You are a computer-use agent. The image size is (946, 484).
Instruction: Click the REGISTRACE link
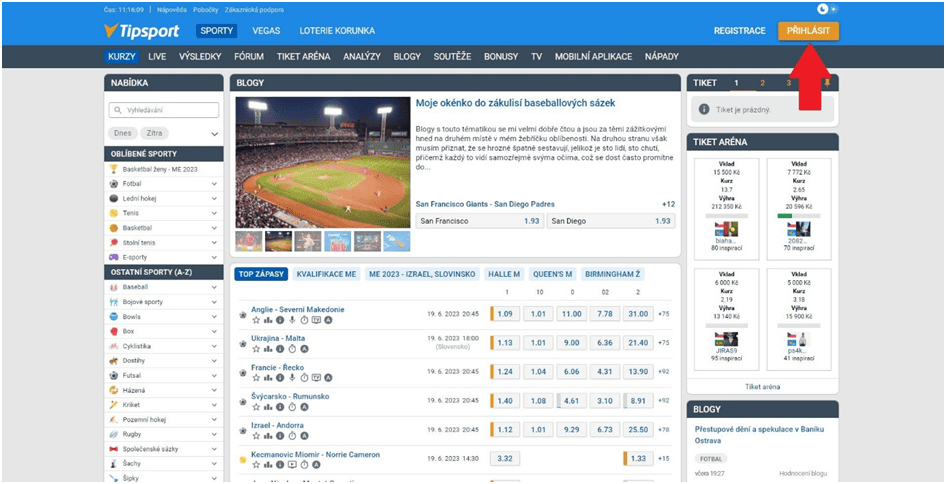(x=740, y=31)
